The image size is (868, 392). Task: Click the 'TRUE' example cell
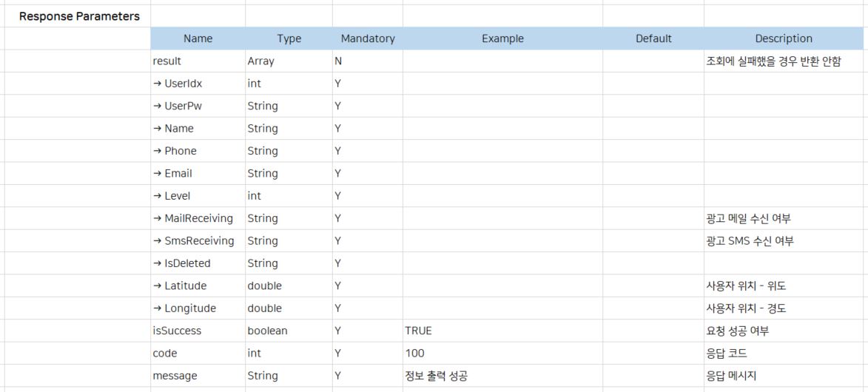(502, 331)
